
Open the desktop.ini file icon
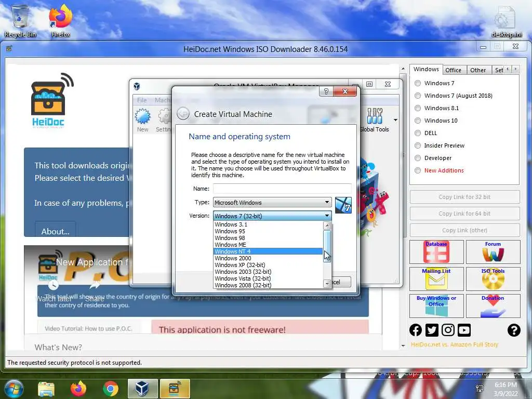[506, 21]
